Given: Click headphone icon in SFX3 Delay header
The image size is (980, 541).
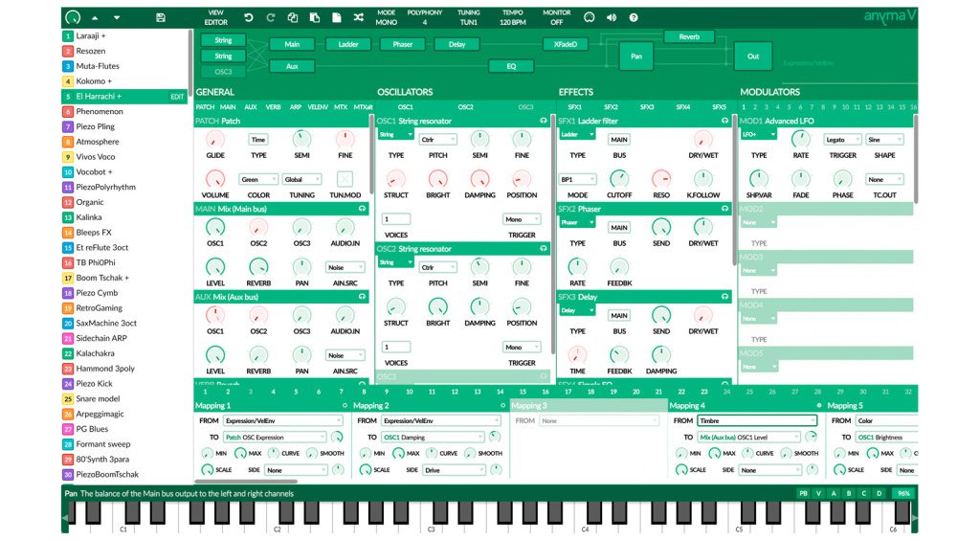Looking at the screenshot, I should [724, 297].
